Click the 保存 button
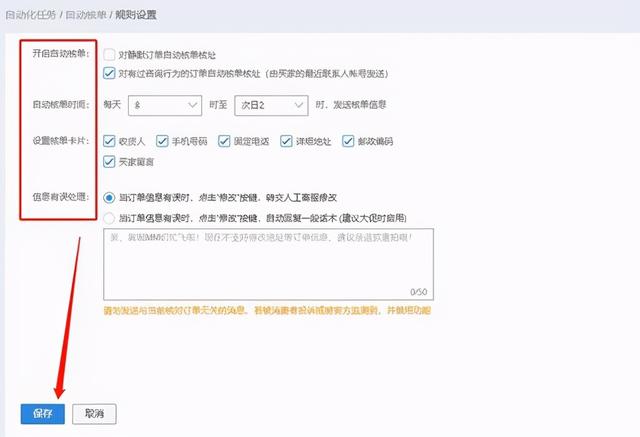 point(42,413)
